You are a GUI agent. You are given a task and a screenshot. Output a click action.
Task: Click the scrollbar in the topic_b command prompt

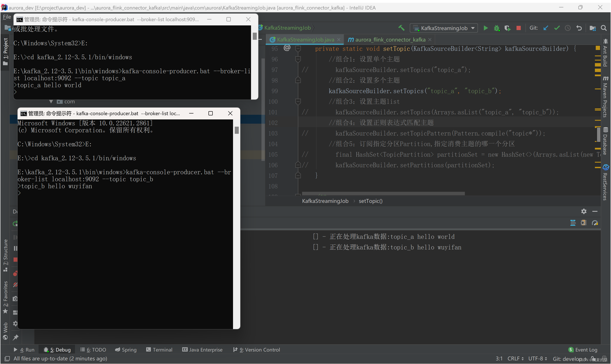(237, 130)
